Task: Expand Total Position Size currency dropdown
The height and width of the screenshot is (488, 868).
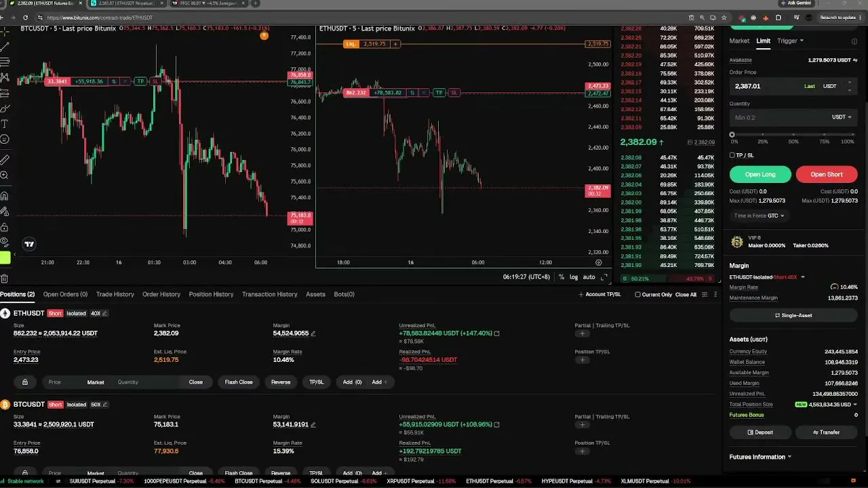Action: point(854,405)
